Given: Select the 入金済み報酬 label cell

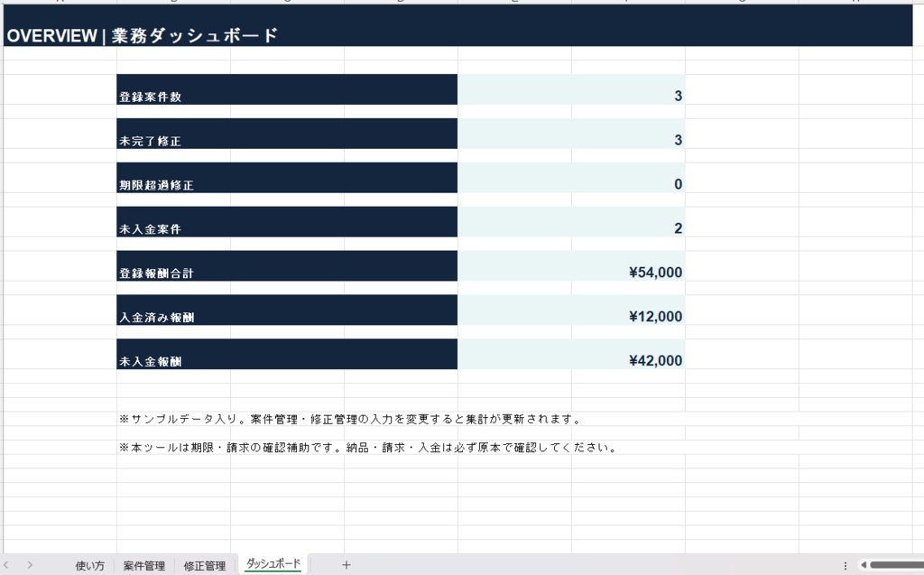Looking at the screenshot, I should click(287, 311).
